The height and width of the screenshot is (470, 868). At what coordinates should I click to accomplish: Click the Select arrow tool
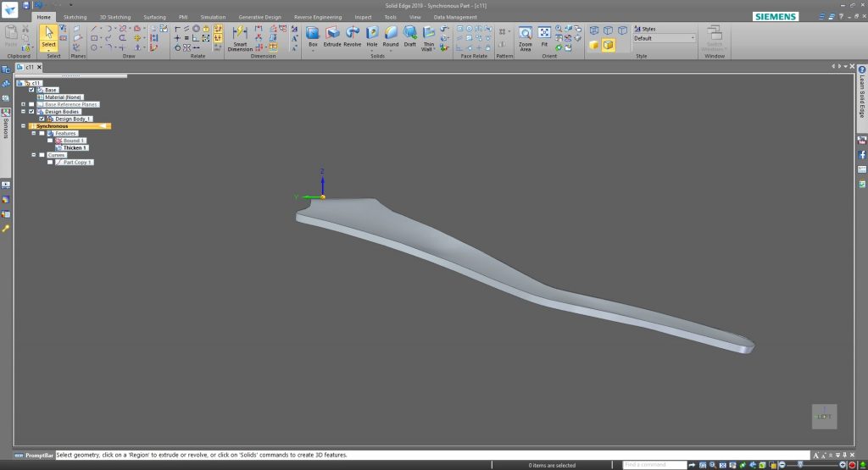tap(48, 36)
